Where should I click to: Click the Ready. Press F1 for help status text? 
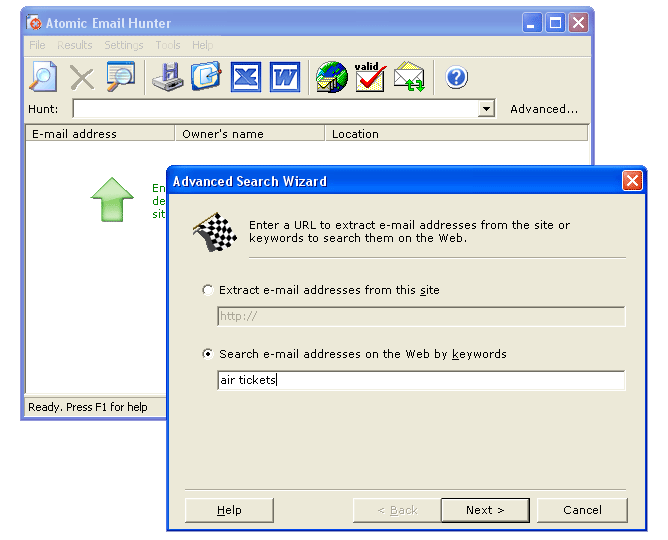coord(88,407)
